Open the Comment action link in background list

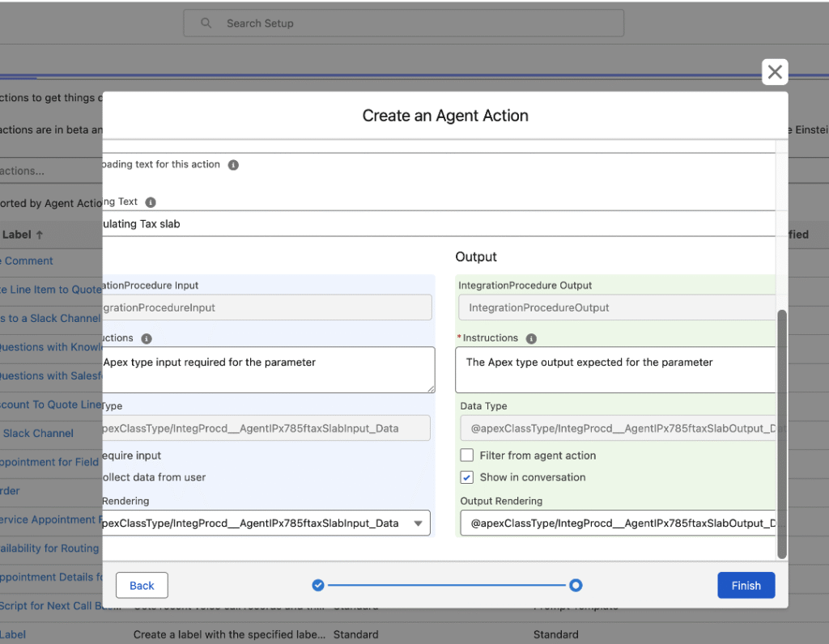pos(27,261)
